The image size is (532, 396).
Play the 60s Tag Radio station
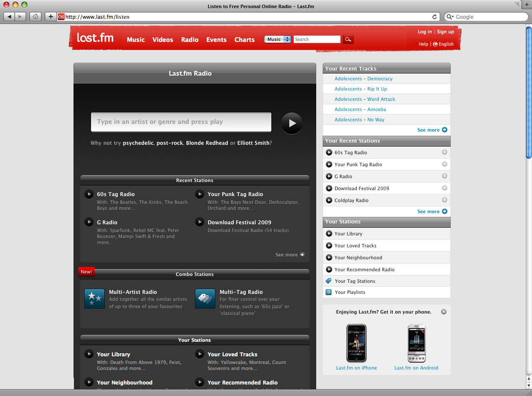click(x=89, y=194)
